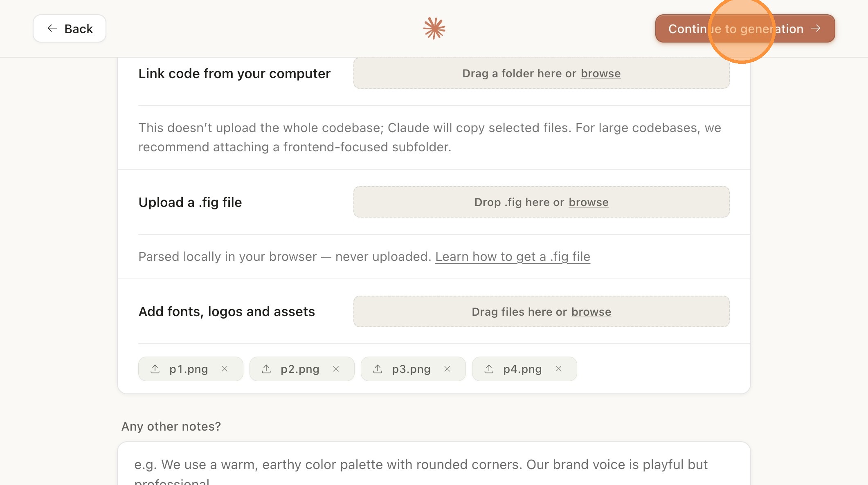This screenshot has height=485, width=868.
Task: Remove the p4.png attachment
Action: (x=558, y=369)
